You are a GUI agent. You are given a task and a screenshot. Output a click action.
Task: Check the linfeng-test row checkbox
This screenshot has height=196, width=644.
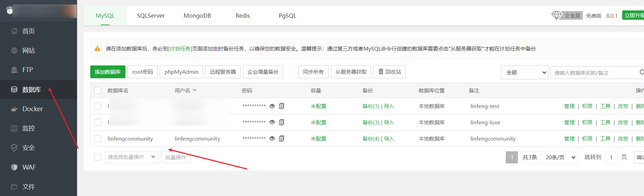point(97,106)
